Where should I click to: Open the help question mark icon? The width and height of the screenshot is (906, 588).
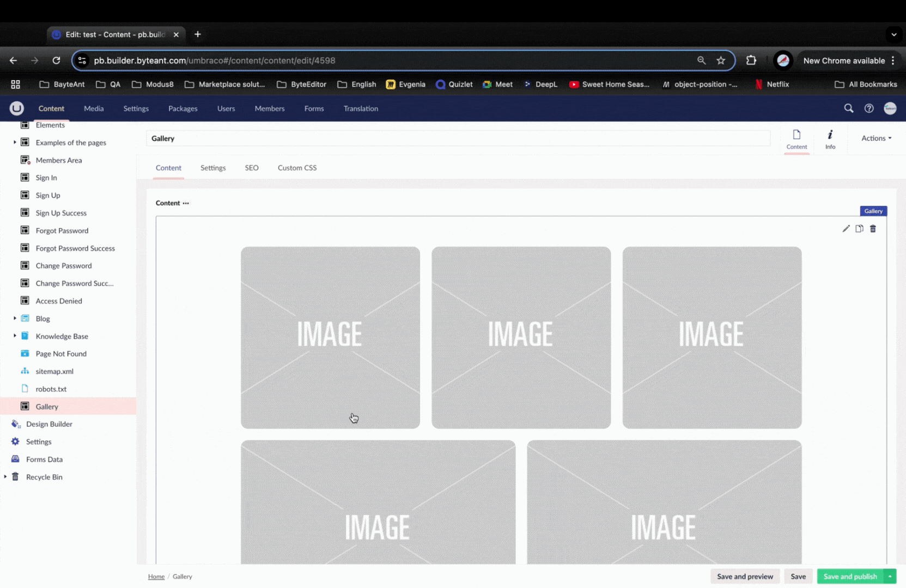[x=869, y=108]
